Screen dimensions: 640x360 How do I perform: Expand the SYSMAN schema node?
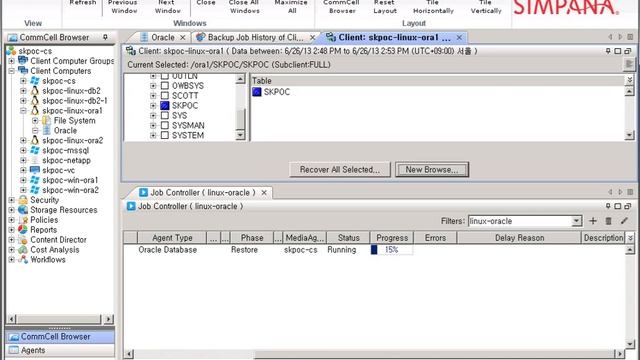click(153, 125)
